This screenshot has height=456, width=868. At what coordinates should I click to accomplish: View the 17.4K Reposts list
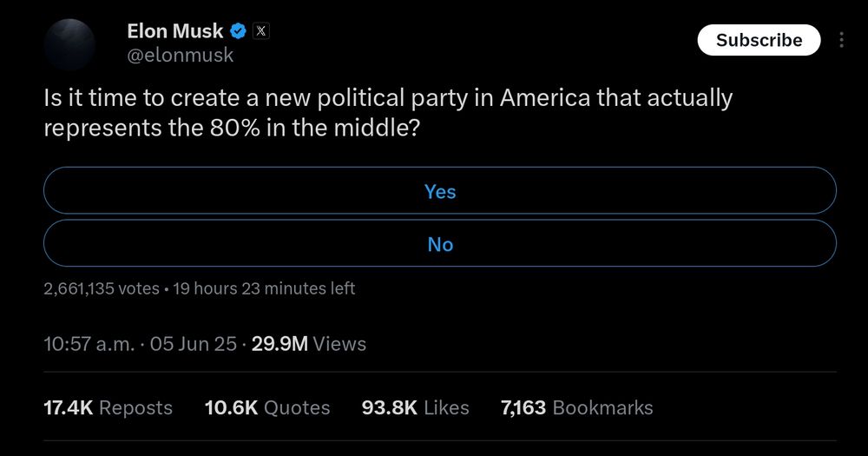[x=108, y=408]
